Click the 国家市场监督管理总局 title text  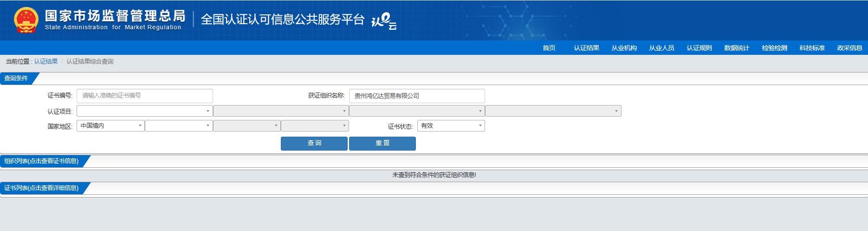click(115, 16)
